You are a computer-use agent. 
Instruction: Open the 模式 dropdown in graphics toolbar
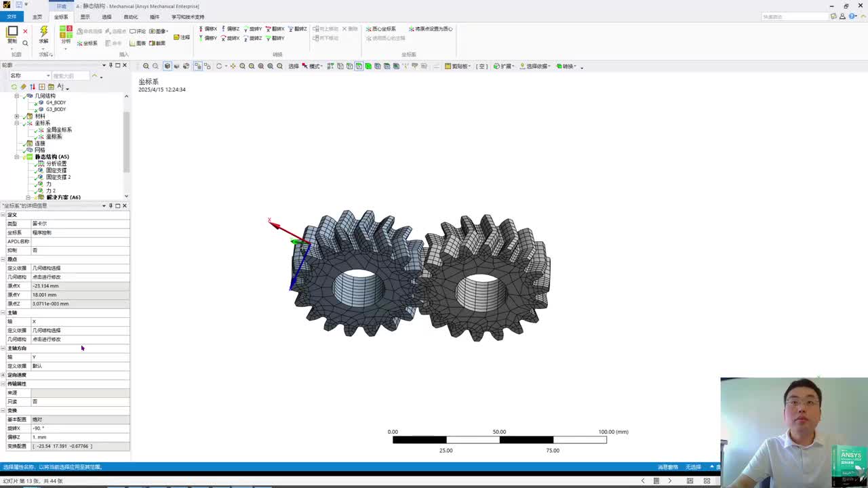[x=314, y=66]
